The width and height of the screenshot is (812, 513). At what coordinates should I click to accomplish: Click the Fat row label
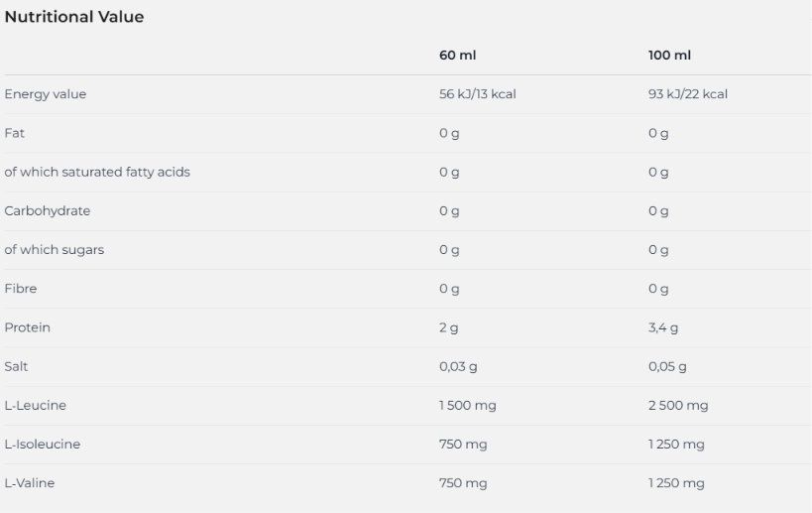click(15, 133)
